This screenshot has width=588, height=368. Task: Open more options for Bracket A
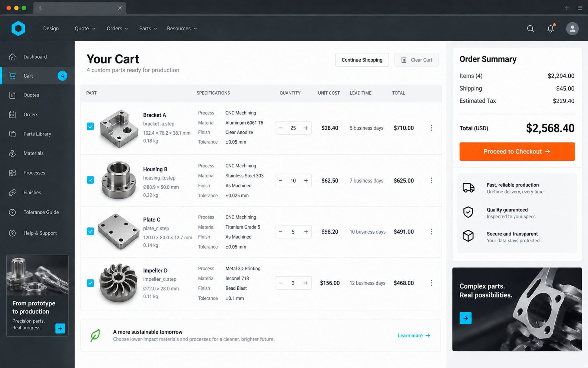point(431,128)
